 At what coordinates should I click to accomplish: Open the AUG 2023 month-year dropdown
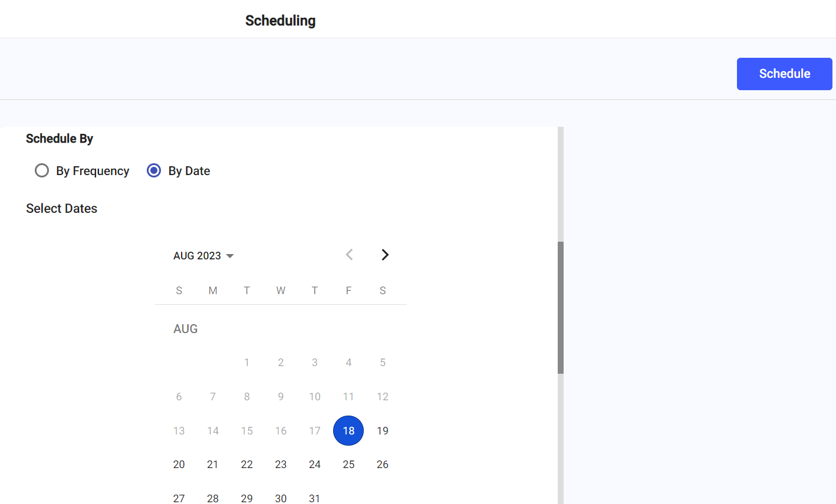[203, 256]
